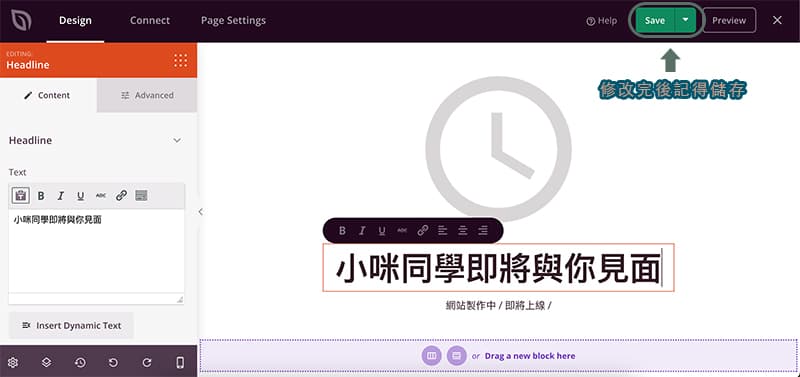The width and height of the screenshot is (800, 377).
Task: Click inside the sidebar headline text area
Action: point(96,250)
